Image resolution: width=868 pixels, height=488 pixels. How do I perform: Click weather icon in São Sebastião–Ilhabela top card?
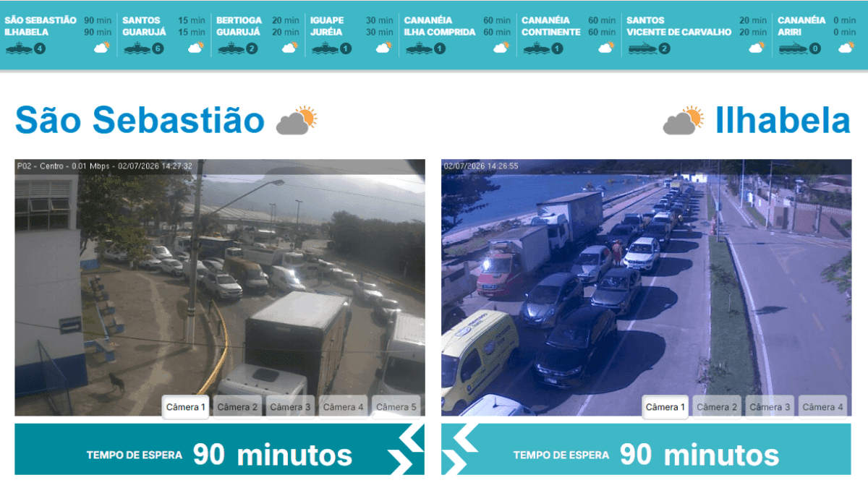[x=101, y=48]
